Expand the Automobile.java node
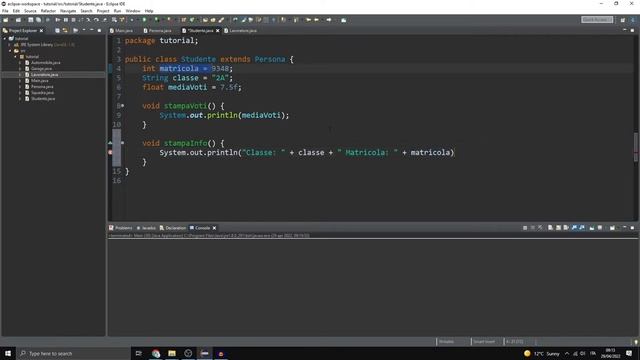This screenshot has height=360, width=640. point(20,63)
